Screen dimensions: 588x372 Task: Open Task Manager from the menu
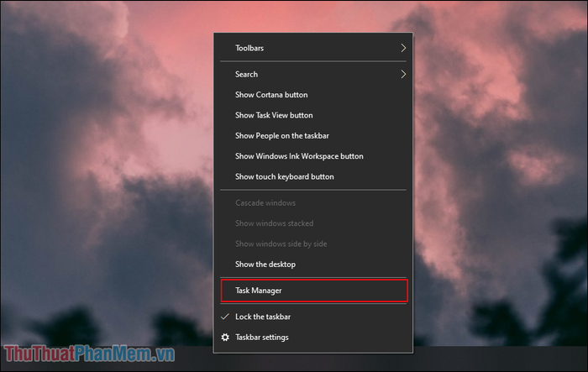[x=313, y=291]
